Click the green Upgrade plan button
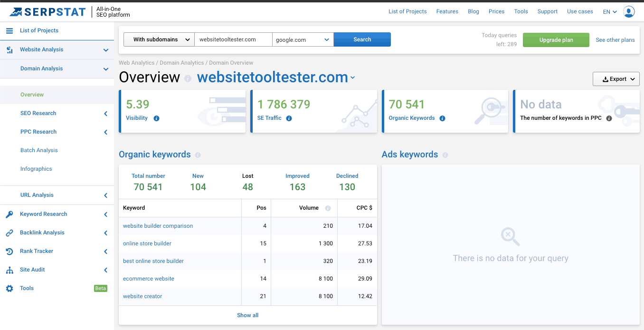The width and height of the screenshot is (644, 330). (x=556, y=40)
